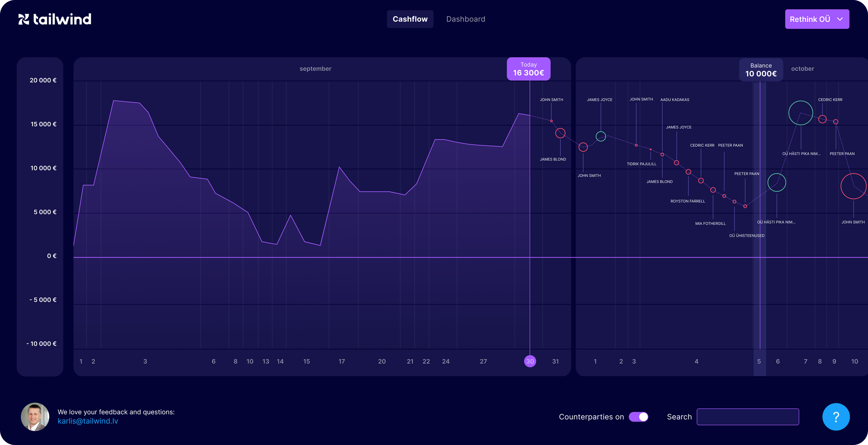868x445 pixels.
Task: Click the Balance 10 000€ badge
Action: (x=761, y=70)
